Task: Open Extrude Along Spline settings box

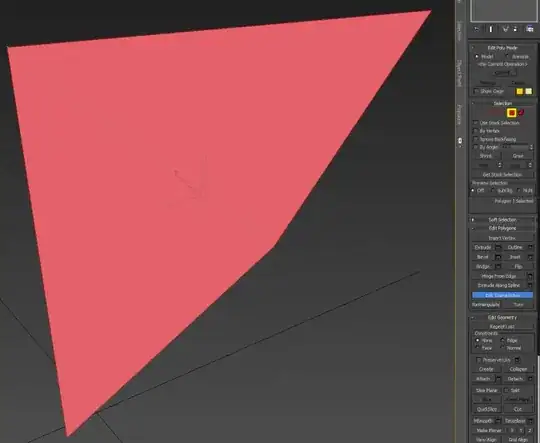Action: pos(530,285)
